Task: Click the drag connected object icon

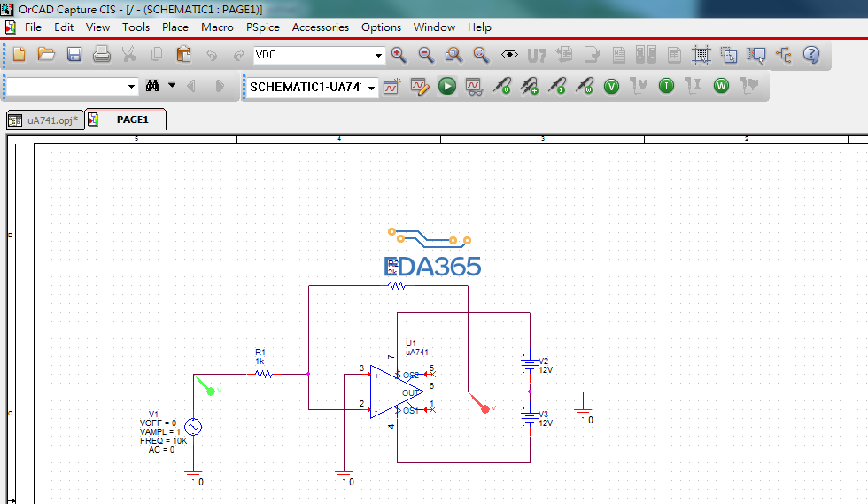Action: pos(756,54)
